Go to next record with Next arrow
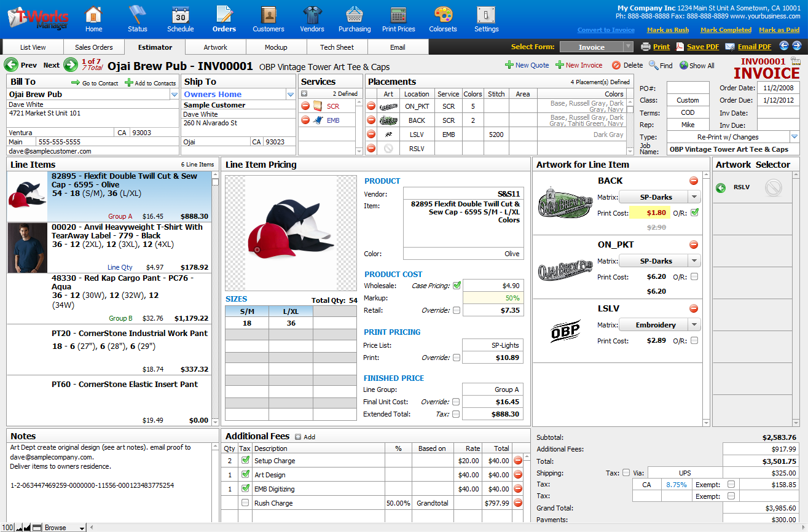The height and width of the screenshot is (532, 808). pyautogui.click(x=71, y=65)
